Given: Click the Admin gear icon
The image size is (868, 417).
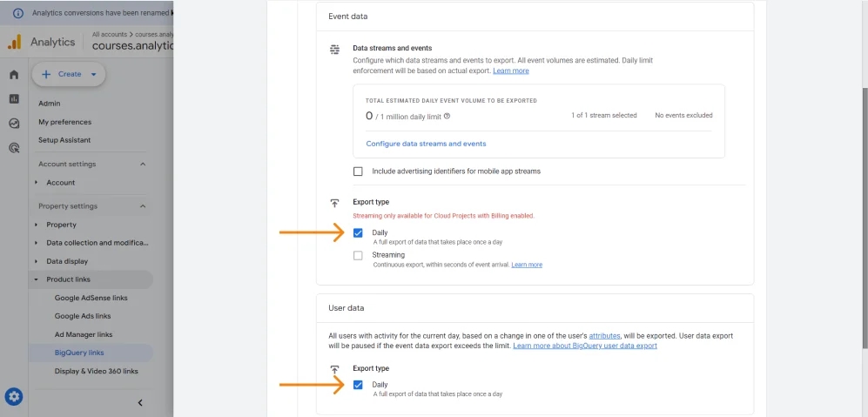Looking at the screenshot, I should [14, 396].
